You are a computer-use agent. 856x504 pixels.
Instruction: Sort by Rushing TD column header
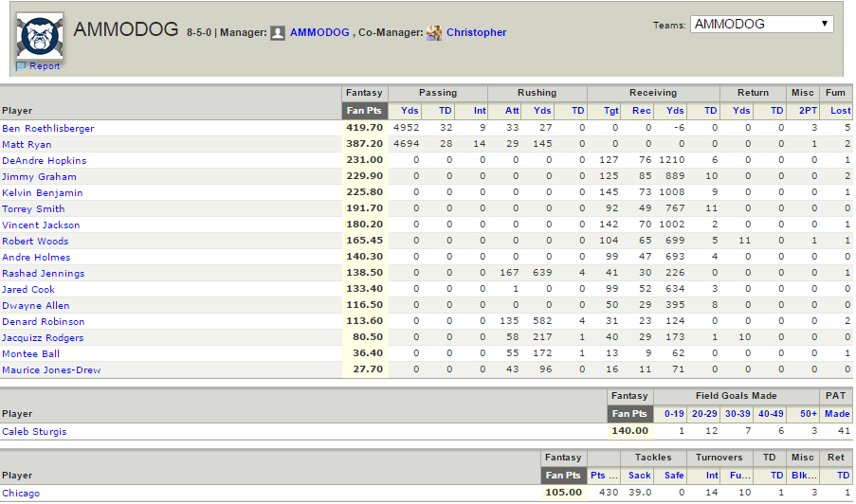pyautogui.click(x=578, y=111)
